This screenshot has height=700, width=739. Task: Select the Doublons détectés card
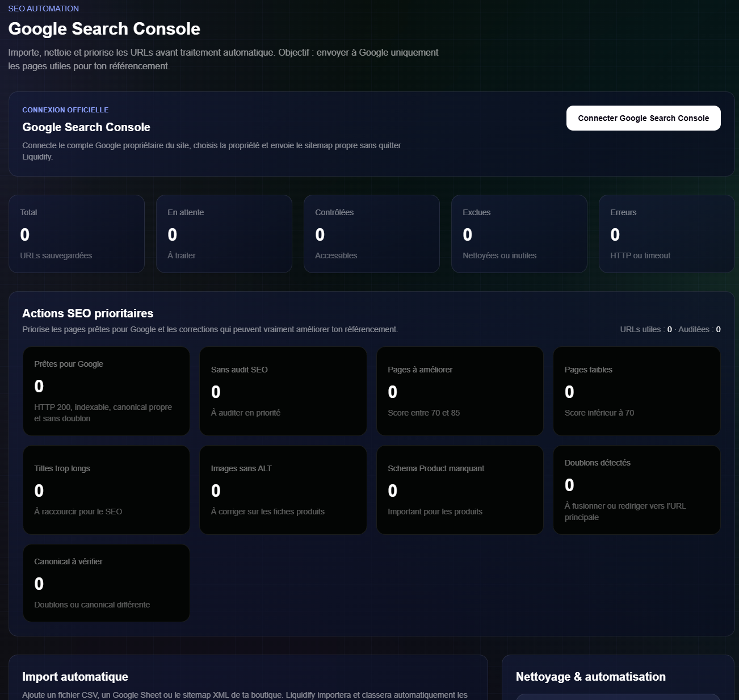pos(637,490)
